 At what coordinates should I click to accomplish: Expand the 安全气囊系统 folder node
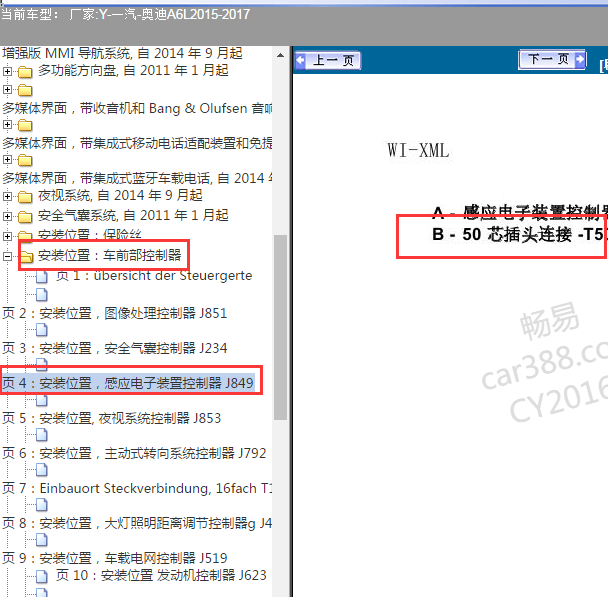[7, 216]
